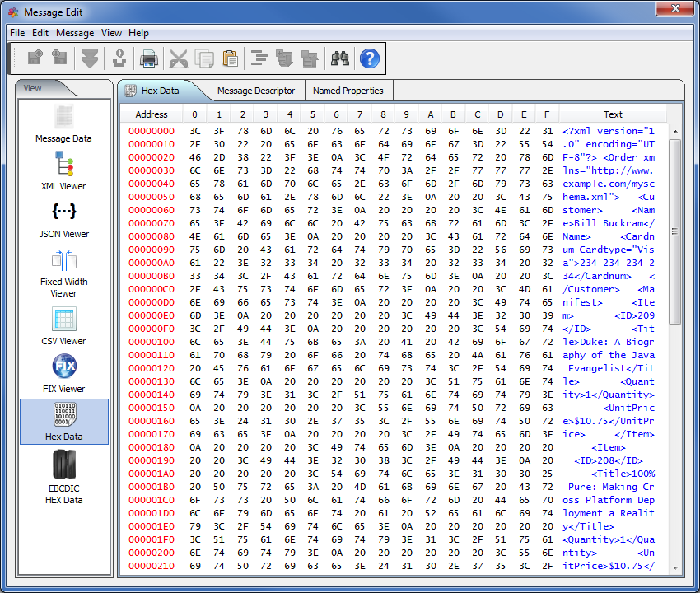Click the column 0 header
Image resolution: width=700 pixels, height=593 pixels.
point(194,114)
